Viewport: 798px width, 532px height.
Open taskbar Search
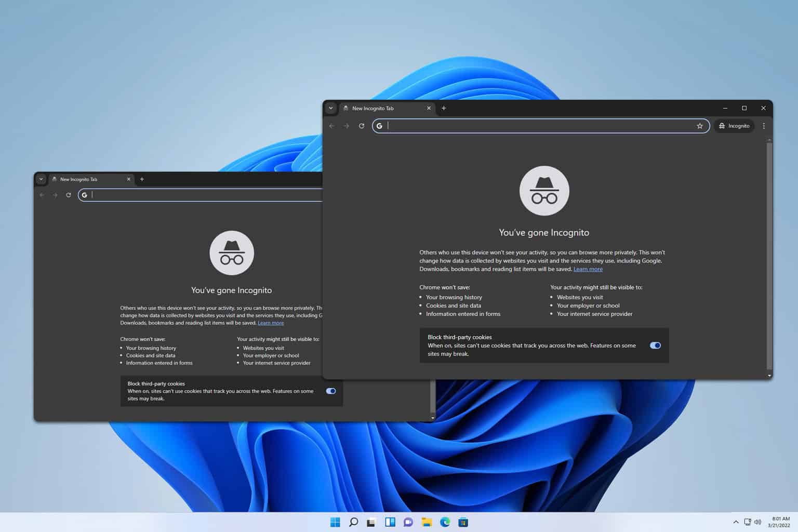coord(353,522)
